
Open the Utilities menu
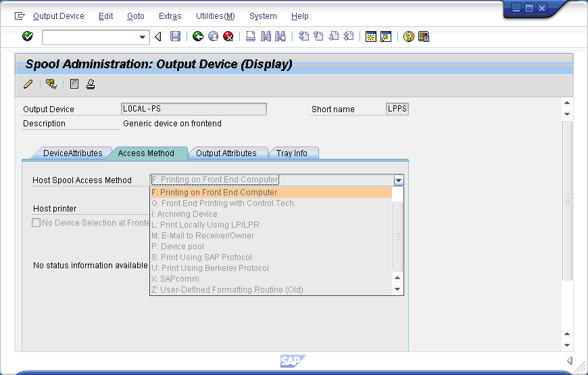215,16
